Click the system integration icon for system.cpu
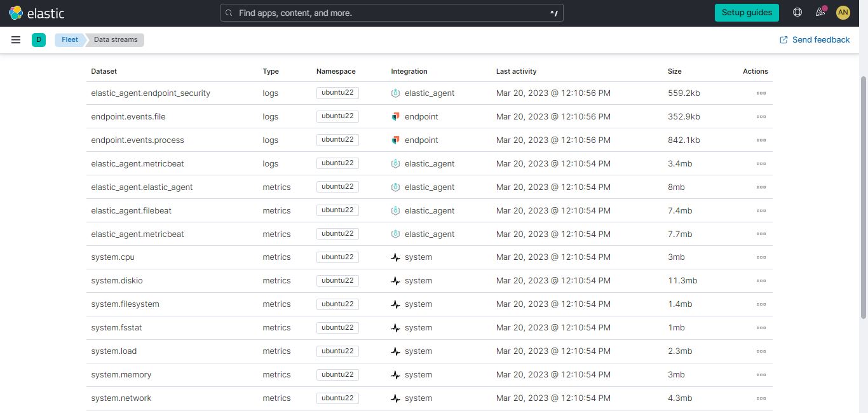The height and width of the screenshot is (413, 868). click(397, 257)
